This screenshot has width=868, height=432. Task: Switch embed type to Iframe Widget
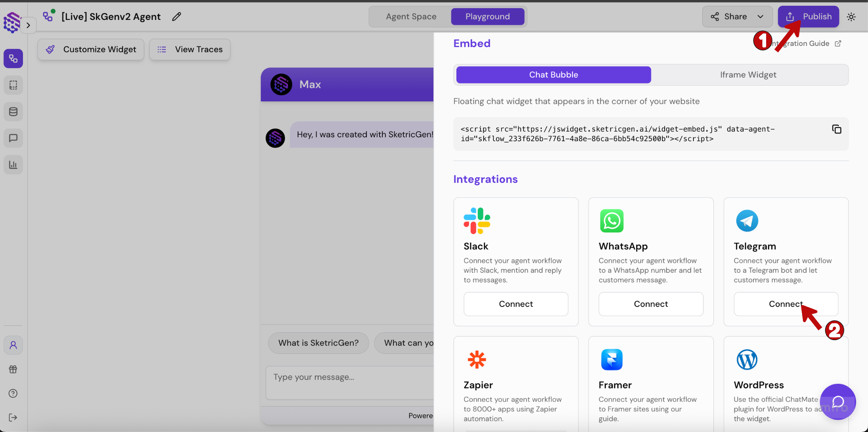(x=748, y=75)
